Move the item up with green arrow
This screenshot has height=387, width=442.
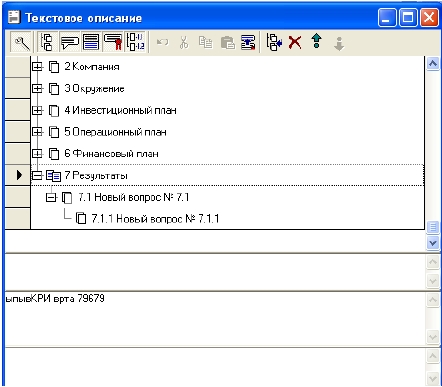[x=317, y=41]
